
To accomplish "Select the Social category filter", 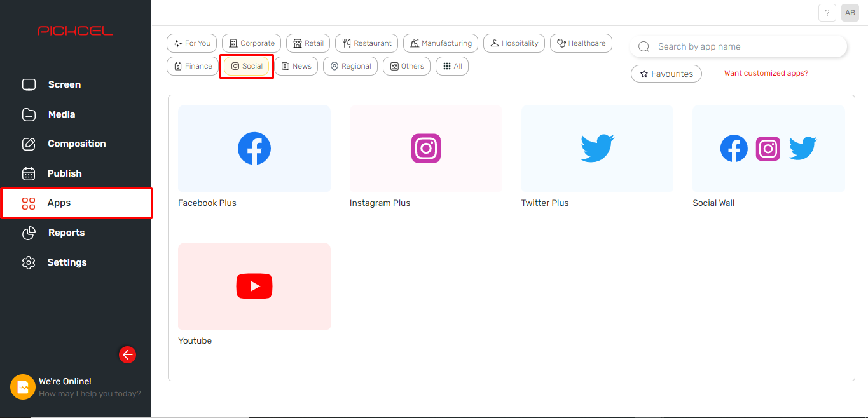I will click(247, 66).
